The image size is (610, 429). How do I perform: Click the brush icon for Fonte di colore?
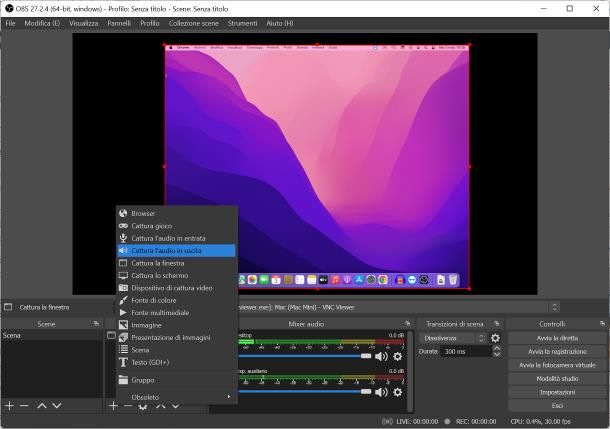pyautogui.click(x=123, y=300)
